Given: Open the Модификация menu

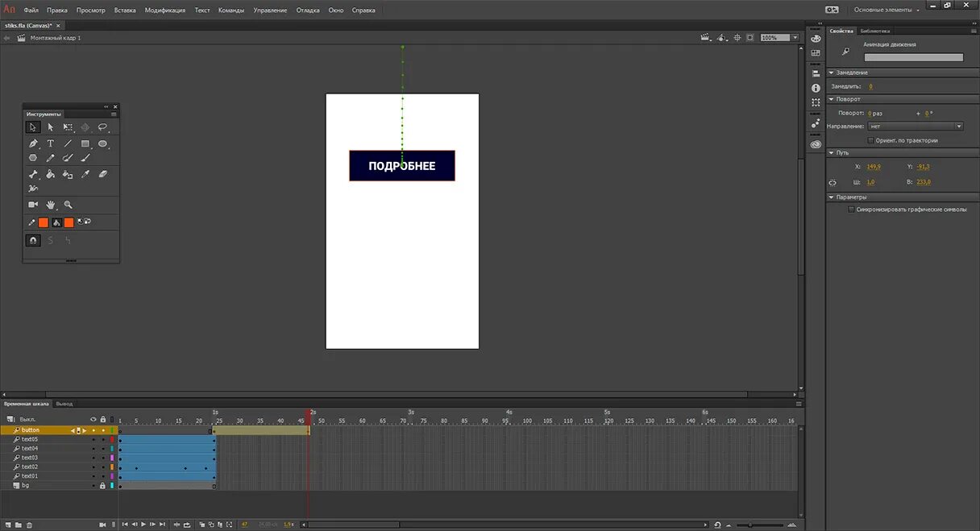Looking at the screenshot, I should [x=165, y=10].
